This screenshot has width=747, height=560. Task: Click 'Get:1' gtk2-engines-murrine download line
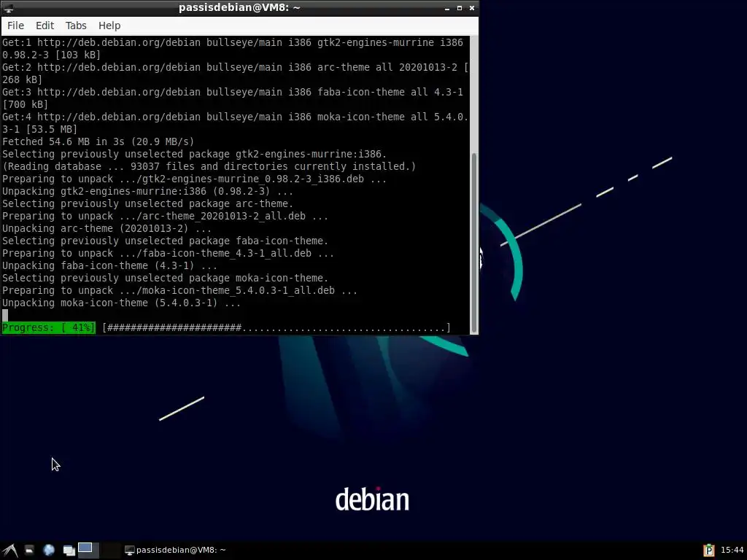pyautogui.click(x=233, y=49)
